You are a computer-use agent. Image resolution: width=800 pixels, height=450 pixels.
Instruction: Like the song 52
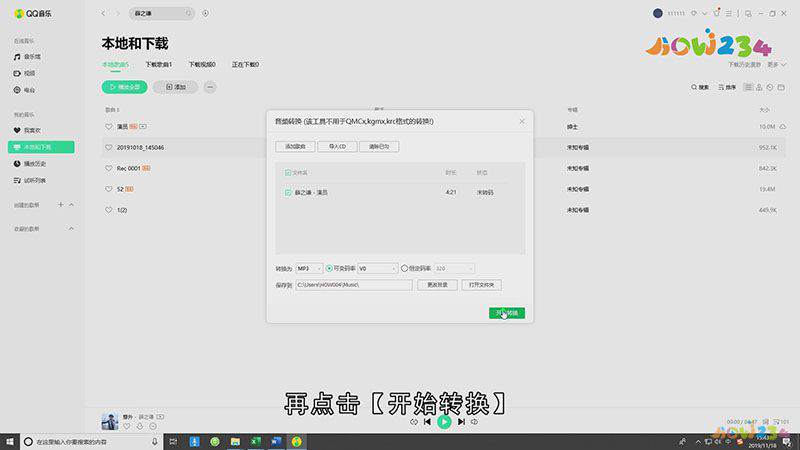coord(109,189)
